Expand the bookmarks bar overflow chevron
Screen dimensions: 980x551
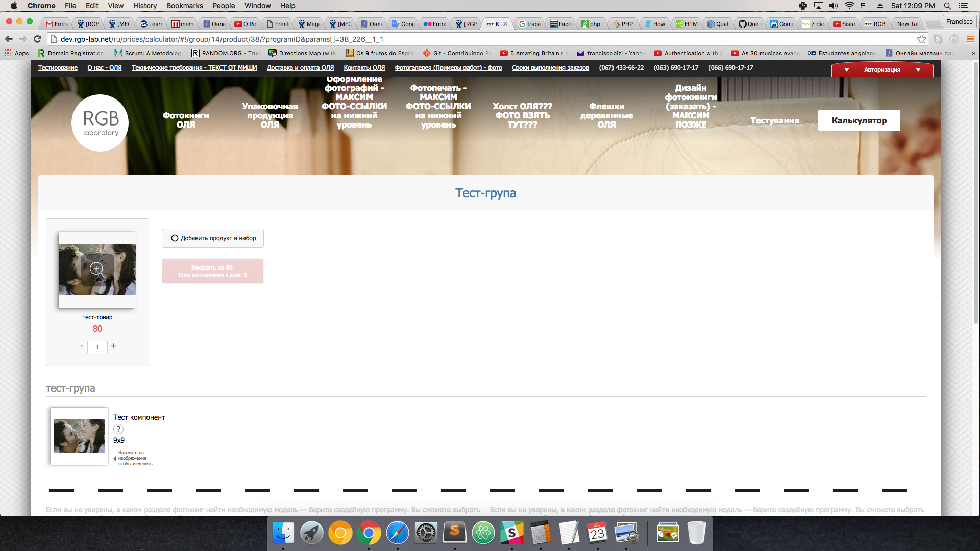973,53
